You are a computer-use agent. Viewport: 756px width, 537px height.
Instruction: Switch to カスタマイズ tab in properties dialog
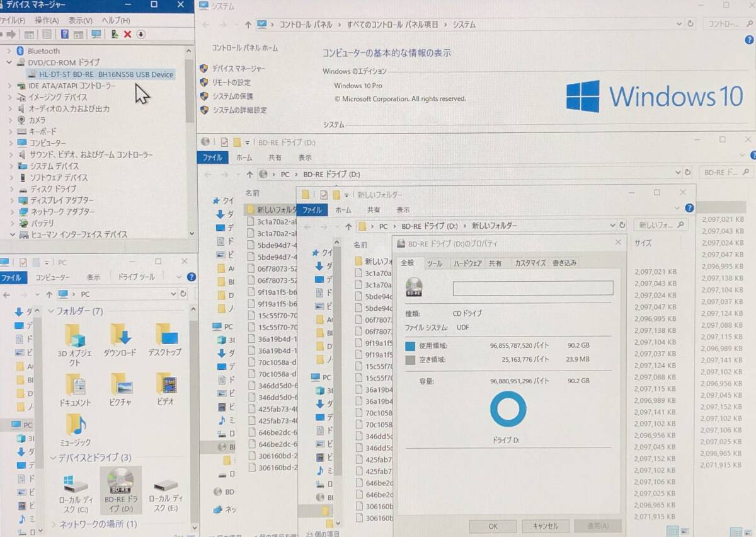tap(530, 263)
